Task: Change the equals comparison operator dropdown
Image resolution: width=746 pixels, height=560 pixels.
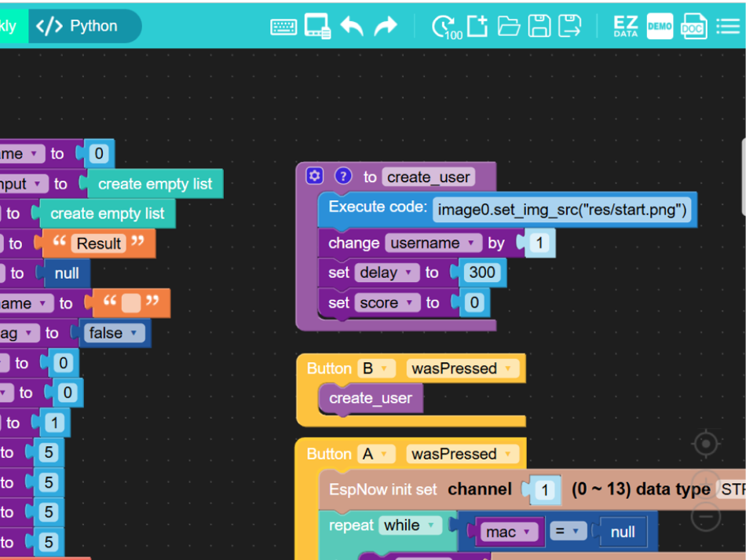Action: tap(568, 531)
